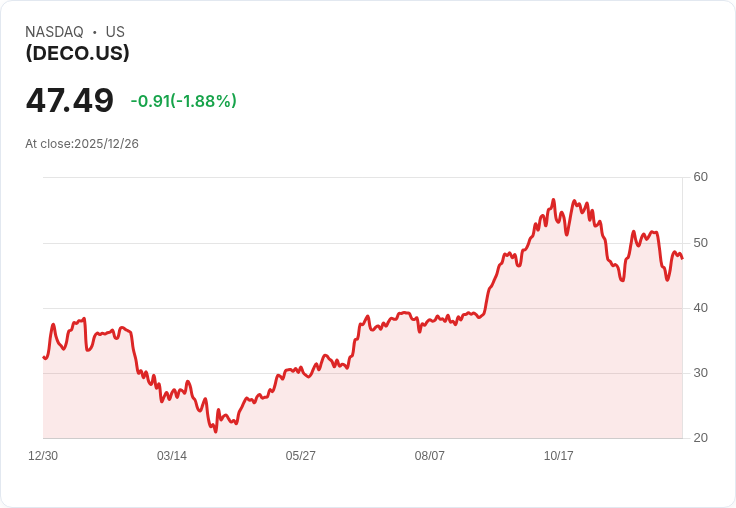Click the 05/27 date on the x-axis

point(300,456)
